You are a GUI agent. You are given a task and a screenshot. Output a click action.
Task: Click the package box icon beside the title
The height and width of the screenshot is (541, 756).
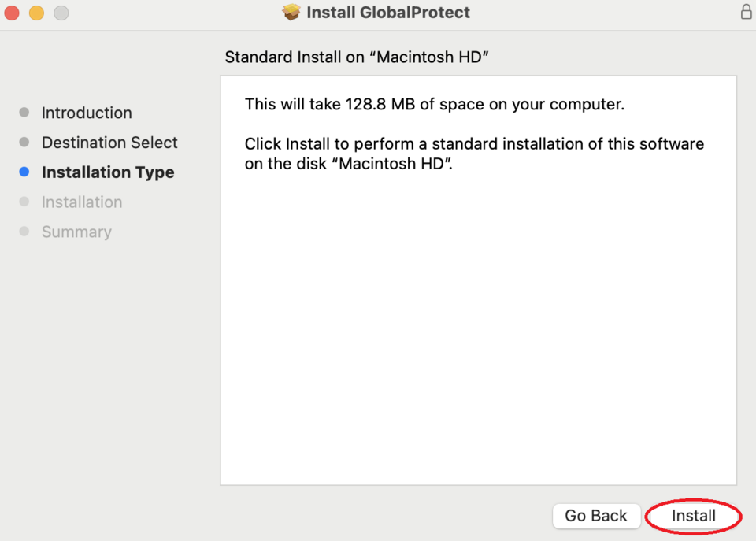291,13
